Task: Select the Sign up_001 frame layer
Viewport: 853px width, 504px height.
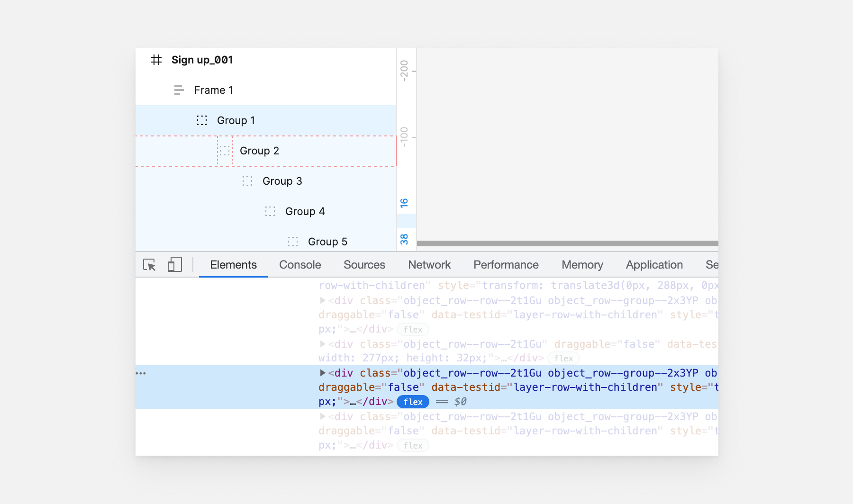Action: point(202,60)
